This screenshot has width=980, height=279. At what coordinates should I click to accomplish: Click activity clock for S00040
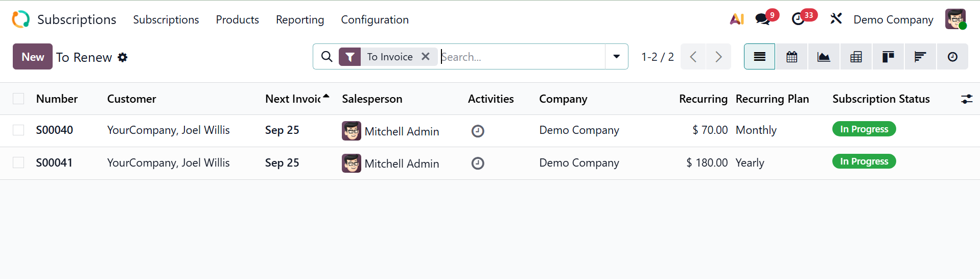[478, 131]
